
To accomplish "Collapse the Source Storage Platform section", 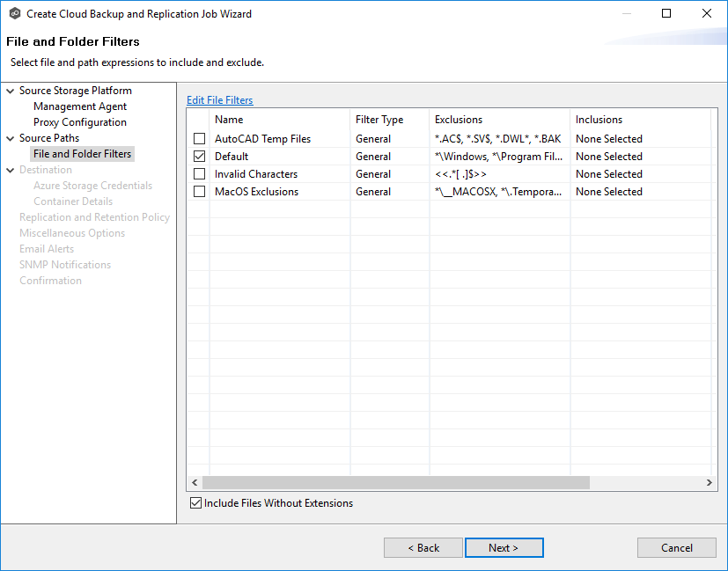I will [x=9, y=90].
